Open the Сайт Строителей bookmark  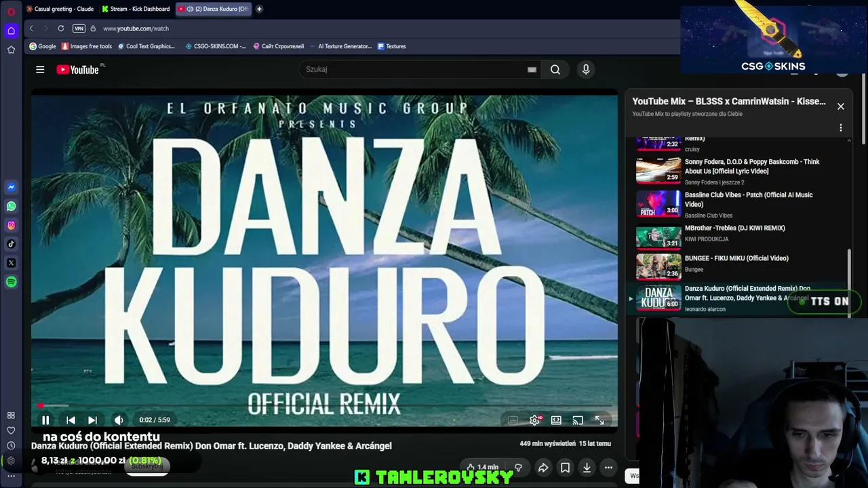[279, 46]
